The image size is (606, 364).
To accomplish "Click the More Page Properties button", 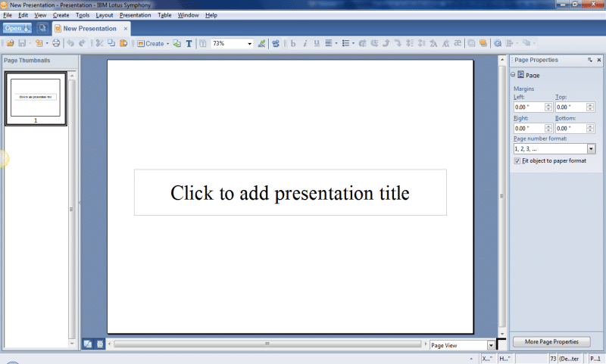I will pyautogui.click(x=551, y=342).
